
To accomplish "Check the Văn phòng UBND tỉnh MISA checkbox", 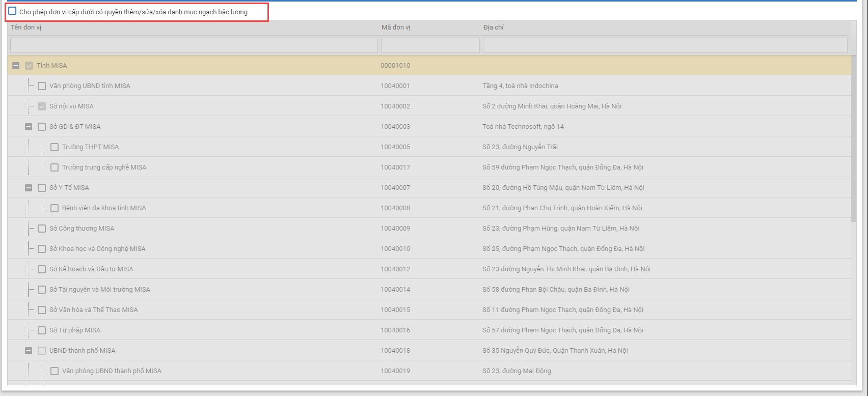I will tap(42, 86).
